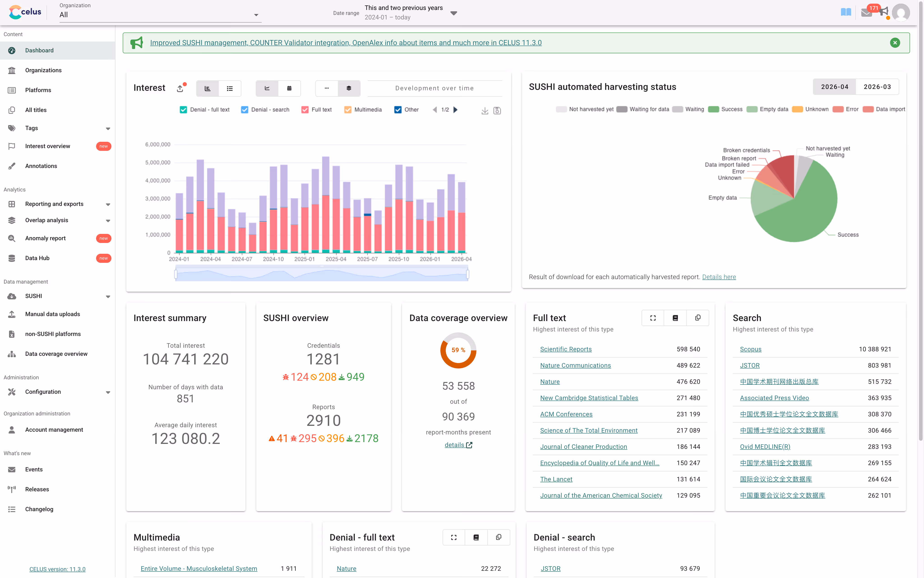Open the Scientific Reports title link
The height and width of the screenshot is (578, 924).
click(x=566, y=349)
